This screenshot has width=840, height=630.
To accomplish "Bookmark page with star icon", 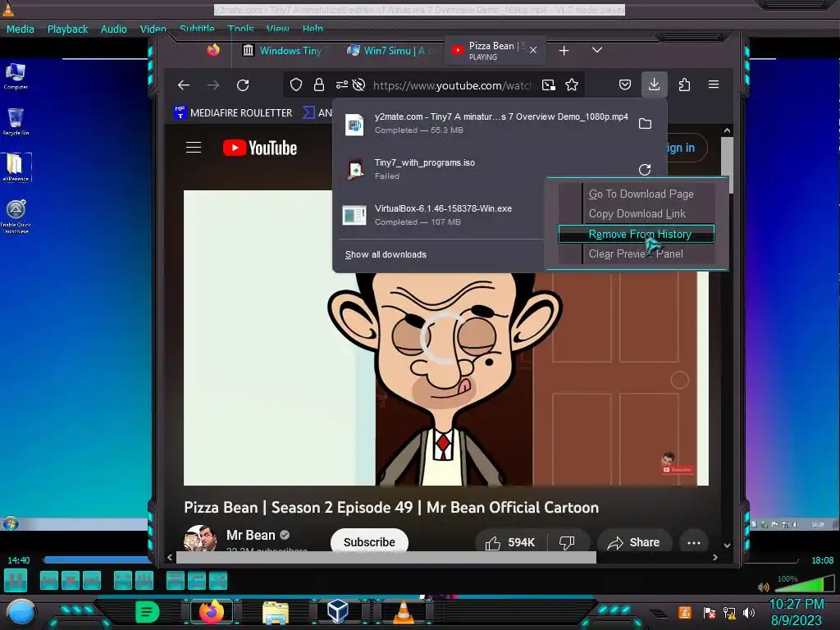I will coord(572,84).
